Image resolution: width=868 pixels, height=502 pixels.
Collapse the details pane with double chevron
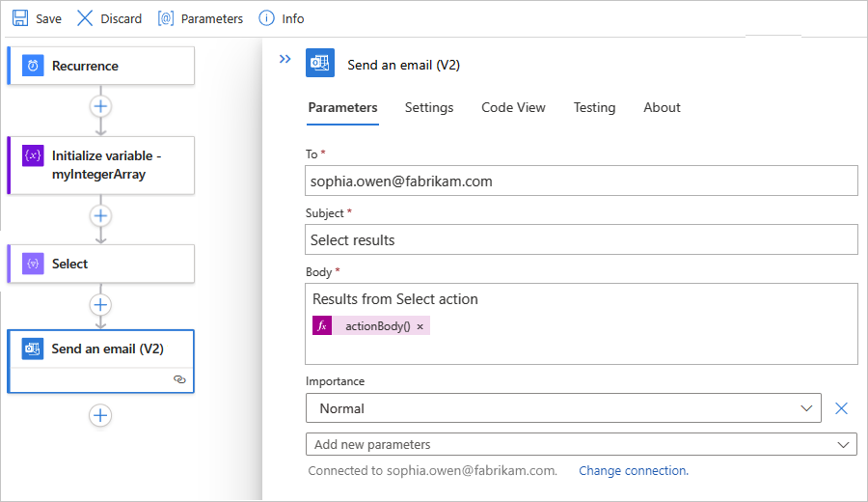pos(285,59)
